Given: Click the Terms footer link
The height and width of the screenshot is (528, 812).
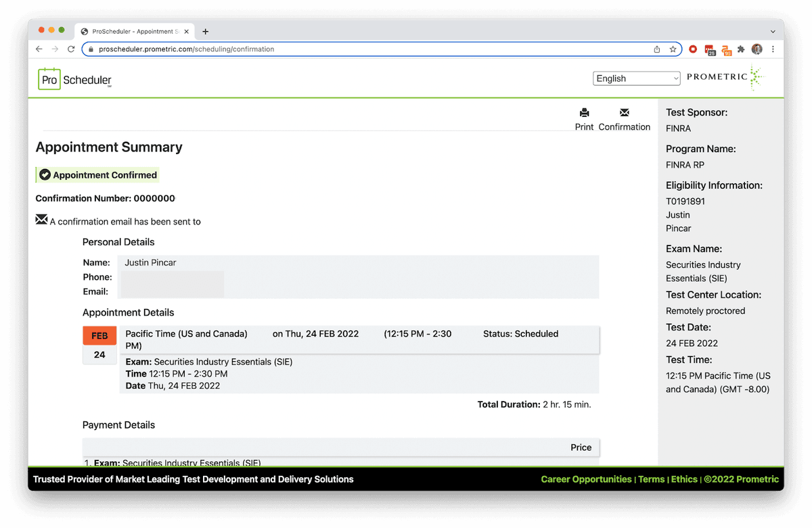Looking at the screenshot, I should pos(651,479).
